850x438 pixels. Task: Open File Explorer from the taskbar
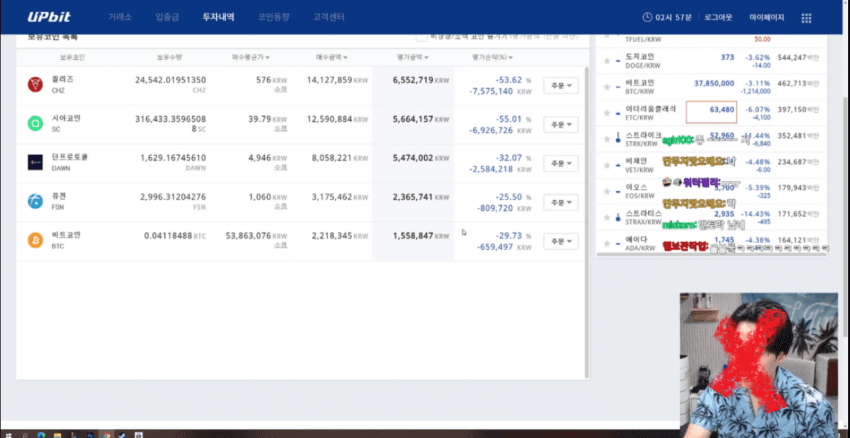pos(57,434)
